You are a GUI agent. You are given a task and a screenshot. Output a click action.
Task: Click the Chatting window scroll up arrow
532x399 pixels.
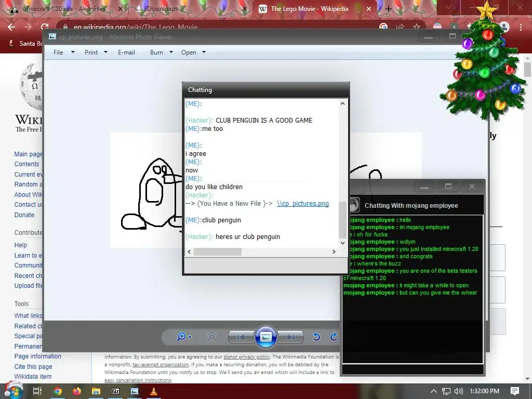pos(342,103)
